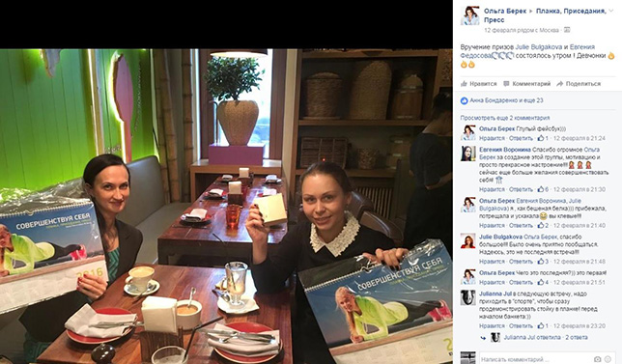Click the thumbs-up count on Евгения Воронина's comment
622x364 pixels.
pos(543,189)
